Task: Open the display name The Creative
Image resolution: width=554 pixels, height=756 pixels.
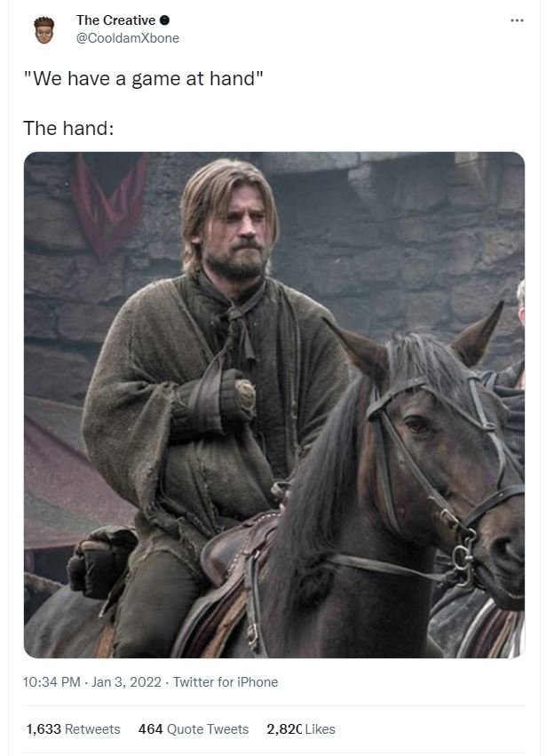Action: (115, 20)
